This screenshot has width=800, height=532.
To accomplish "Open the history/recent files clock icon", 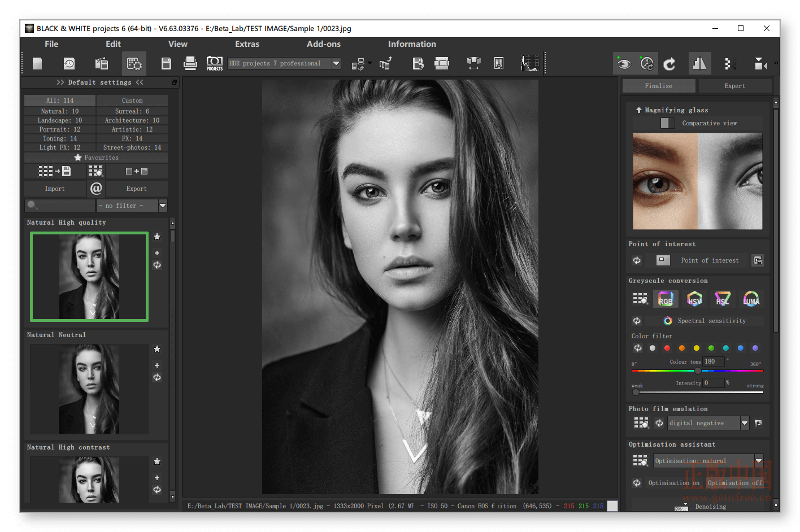I will 69,63.
